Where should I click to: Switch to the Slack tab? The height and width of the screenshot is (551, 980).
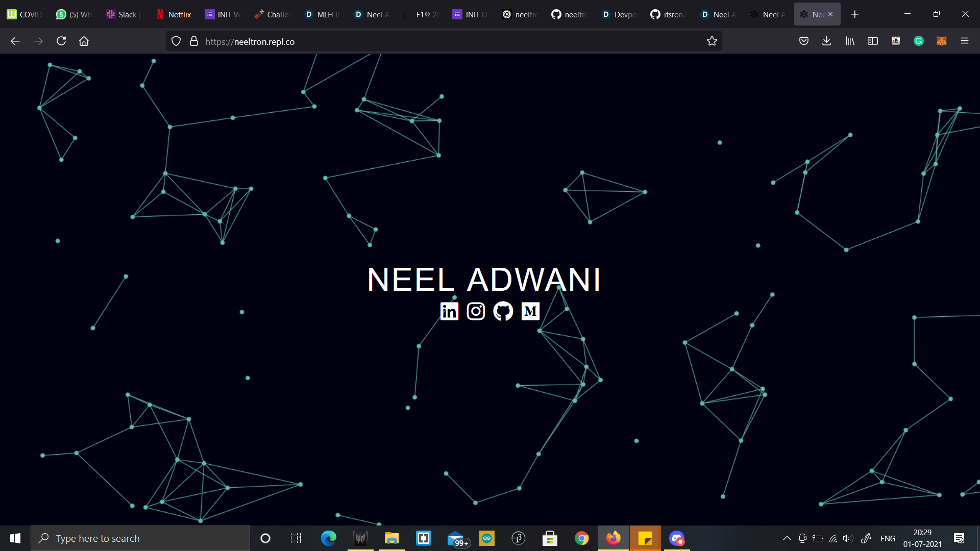coord(122,14)
